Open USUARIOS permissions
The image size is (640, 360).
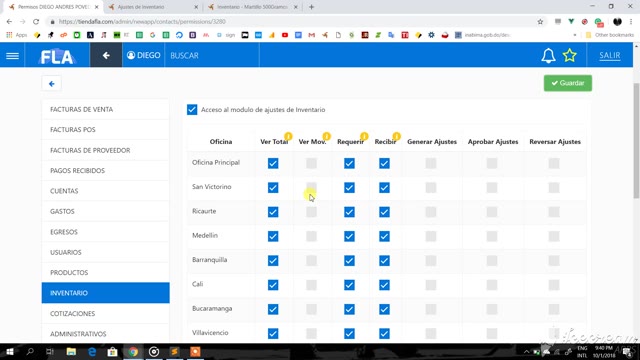click(x=105, y=252)
